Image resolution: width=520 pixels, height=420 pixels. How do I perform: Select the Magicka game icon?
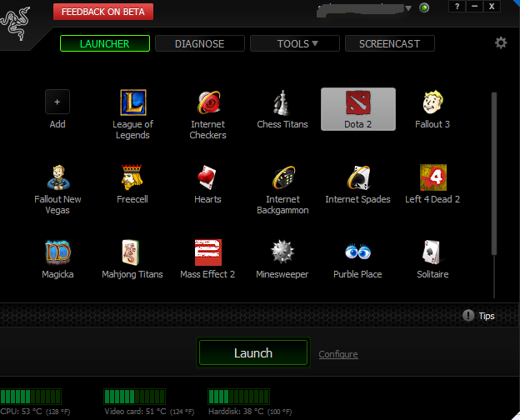57,252
